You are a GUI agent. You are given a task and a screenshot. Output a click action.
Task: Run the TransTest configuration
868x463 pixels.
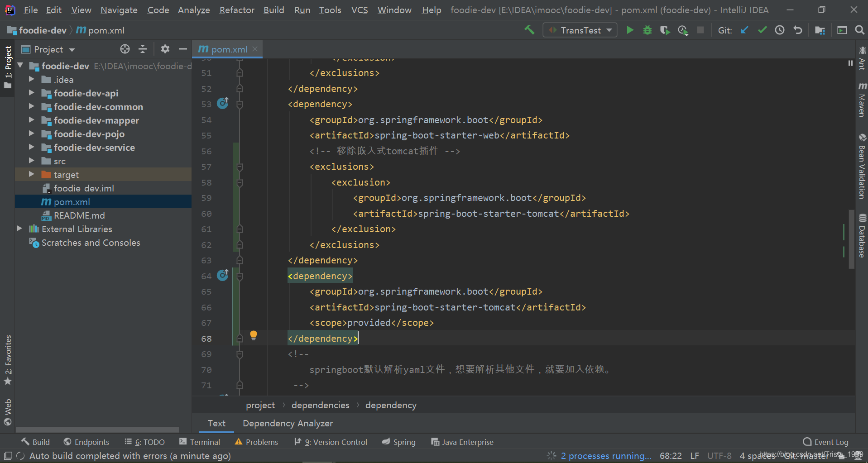point(630,30)
